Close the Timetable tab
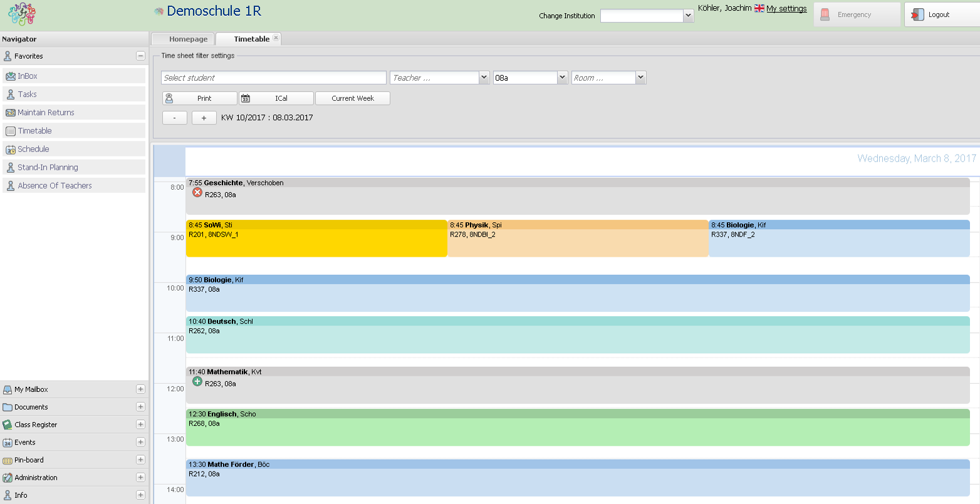 pos(276,38)
